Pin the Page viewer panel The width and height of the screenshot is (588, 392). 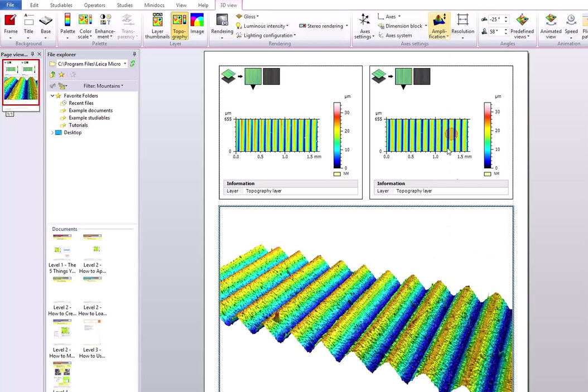32,54
